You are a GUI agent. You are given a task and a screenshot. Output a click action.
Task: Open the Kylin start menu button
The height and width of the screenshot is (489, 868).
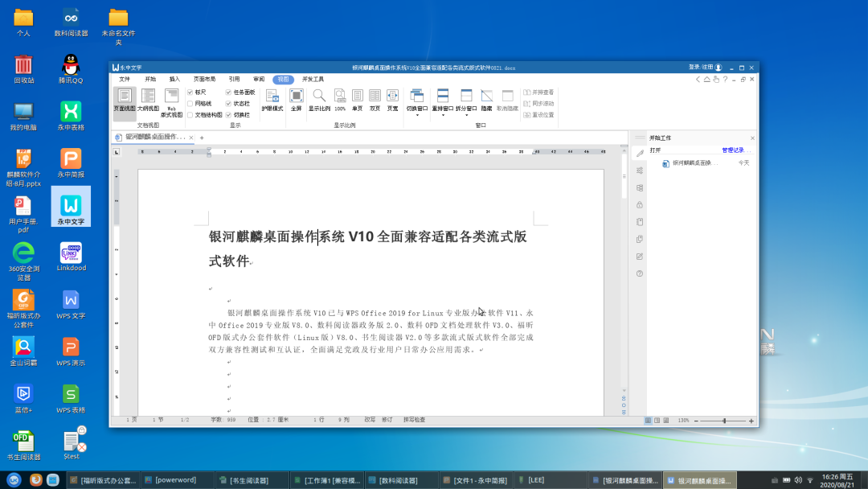tap(14, 479)
